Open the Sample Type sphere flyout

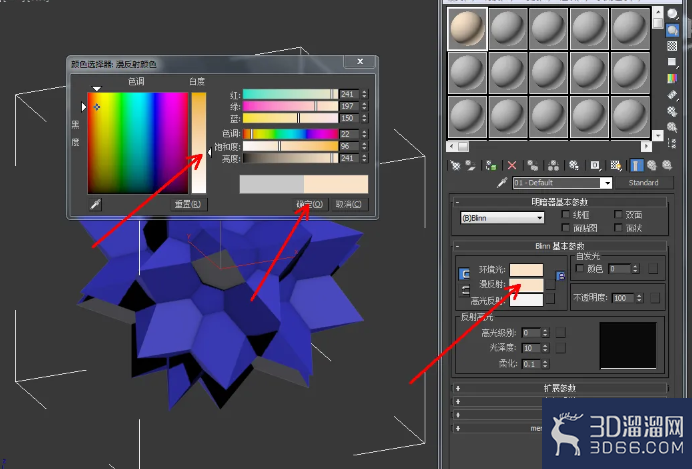(x=672, y=14)
